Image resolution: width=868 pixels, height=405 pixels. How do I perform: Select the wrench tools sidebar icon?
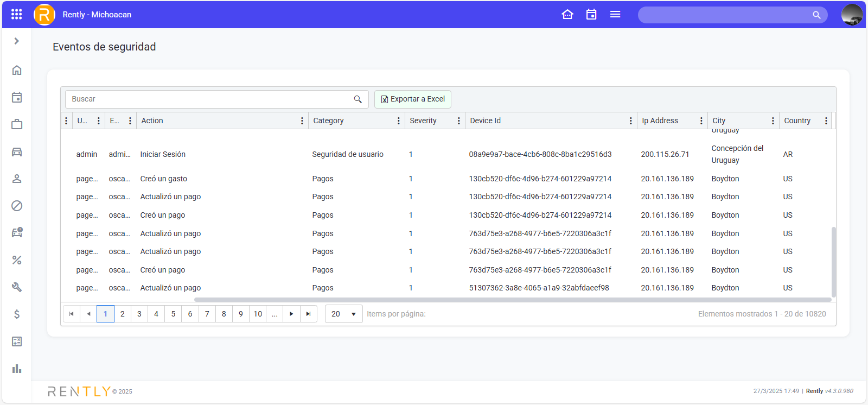(17, 287)
